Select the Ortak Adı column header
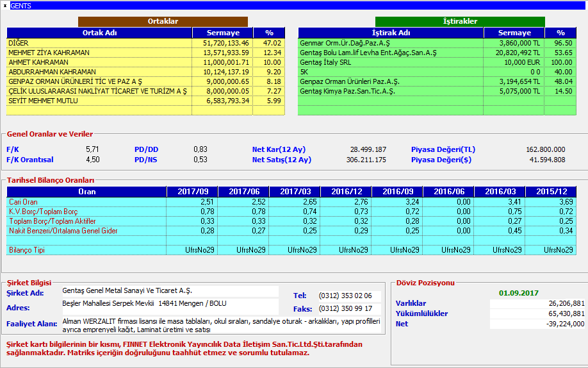Image resolution: width=588 pixels, height=368 pixels. pos(99,33)
